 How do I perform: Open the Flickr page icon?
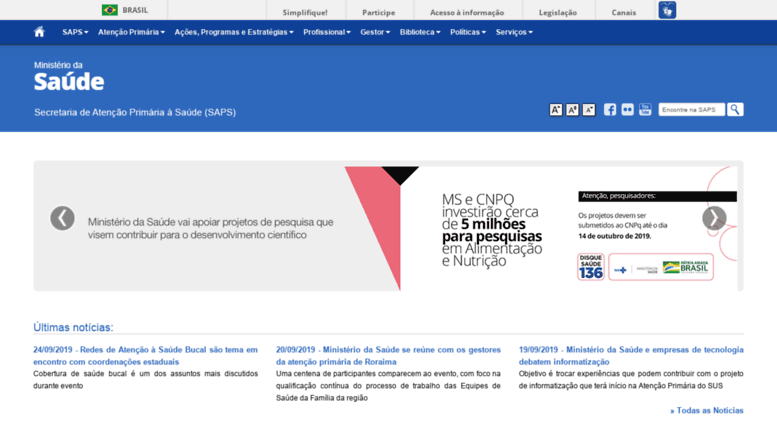627,109
